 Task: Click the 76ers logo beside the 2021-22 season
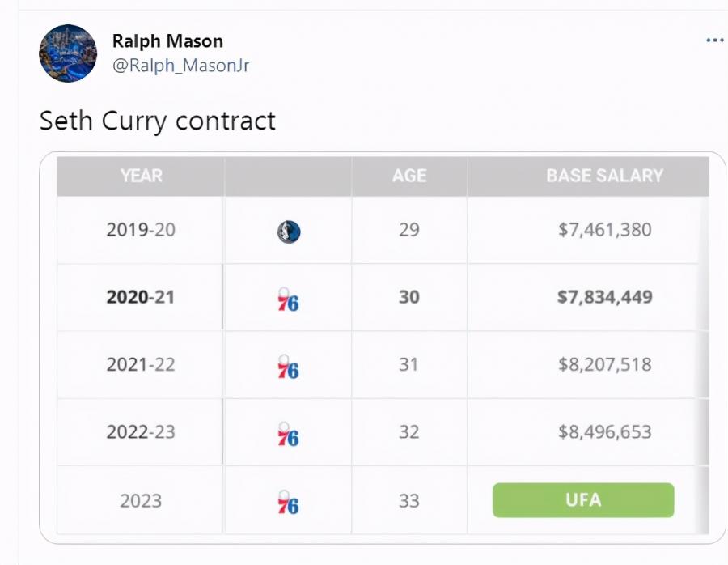(x=286, y=364)
